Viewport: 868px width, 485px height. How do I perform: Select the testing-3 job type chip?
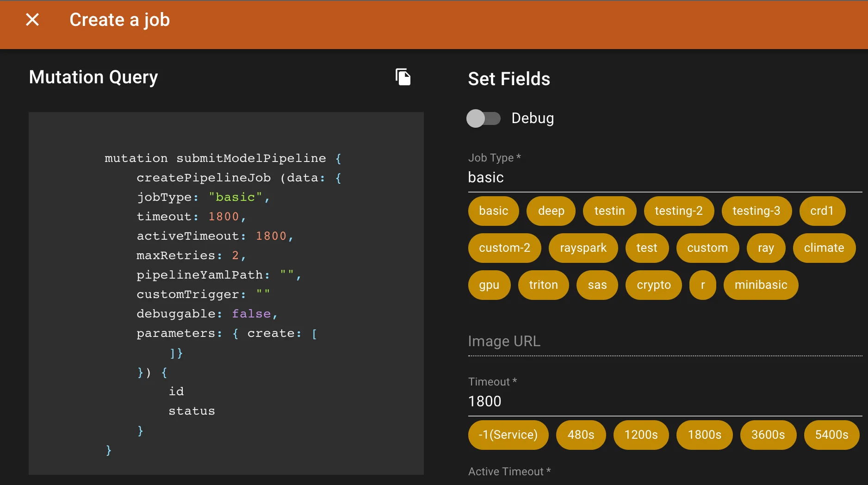pyautogui.click(x=756, y=211)
